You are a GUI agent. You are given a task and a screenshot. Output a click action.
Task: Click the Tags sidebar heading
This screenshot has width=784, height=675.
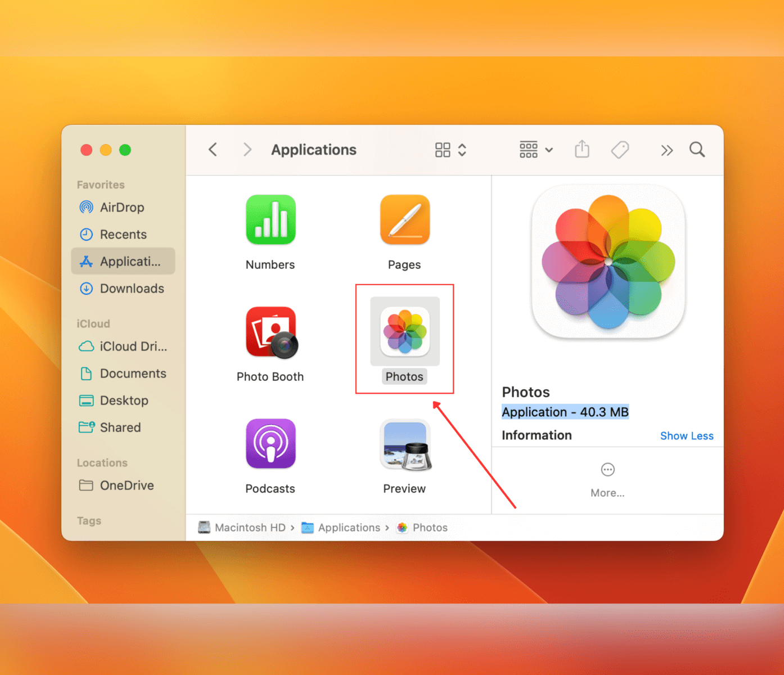click(x=89, y=521)
